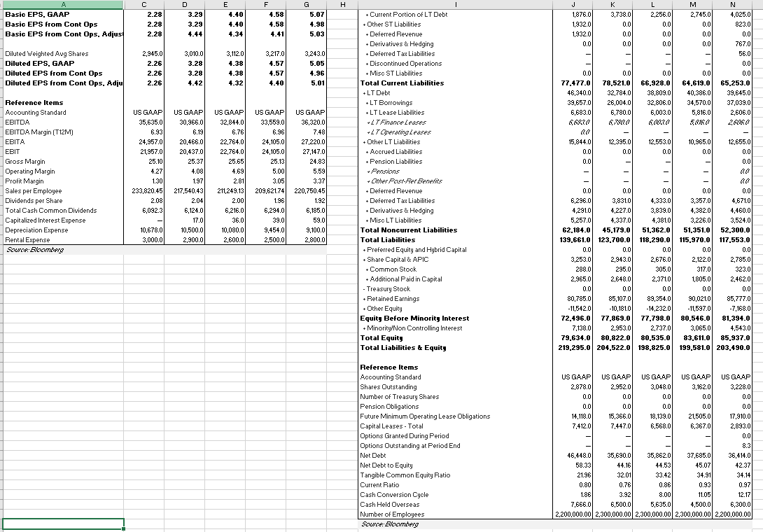Click the Net Debt to Equity label
Screen dimensions: 763x532
pyautogui.click(x=387, y=465)
